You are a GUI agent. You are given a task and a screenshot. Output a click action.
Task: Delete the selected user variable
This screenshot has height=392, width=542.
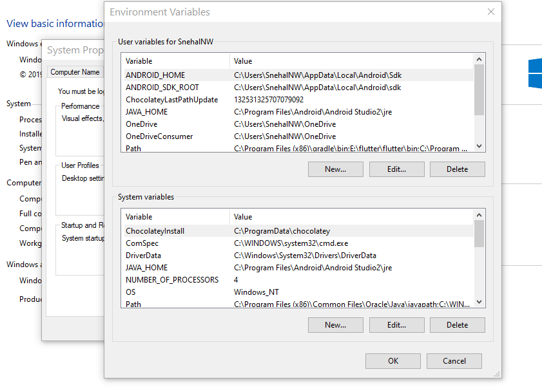tap(457, 169)
